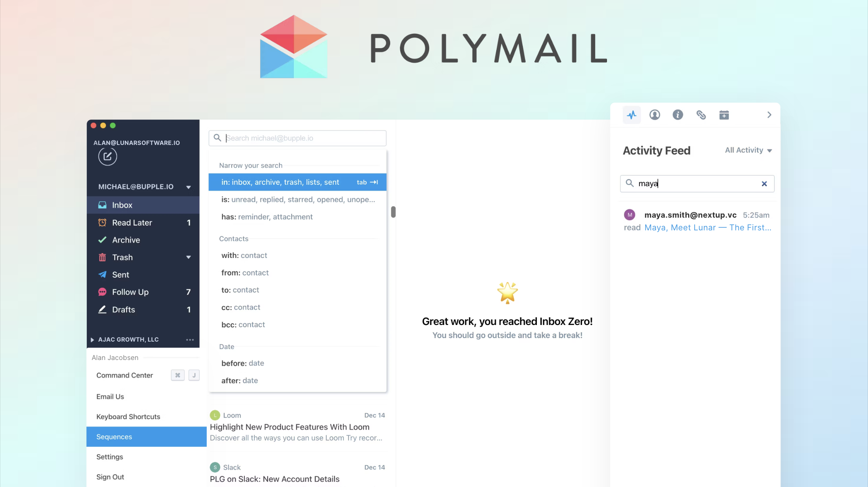Select Sequences in the menu
868x487 pixels.
click(146, 437)
